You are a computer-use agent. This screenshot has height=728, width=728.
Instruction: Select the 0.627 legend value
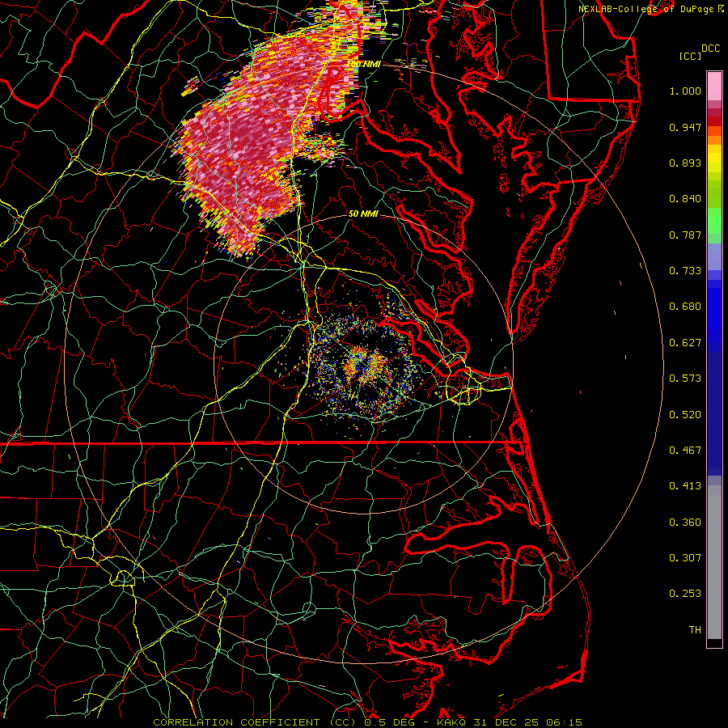[x=685, y=343]
